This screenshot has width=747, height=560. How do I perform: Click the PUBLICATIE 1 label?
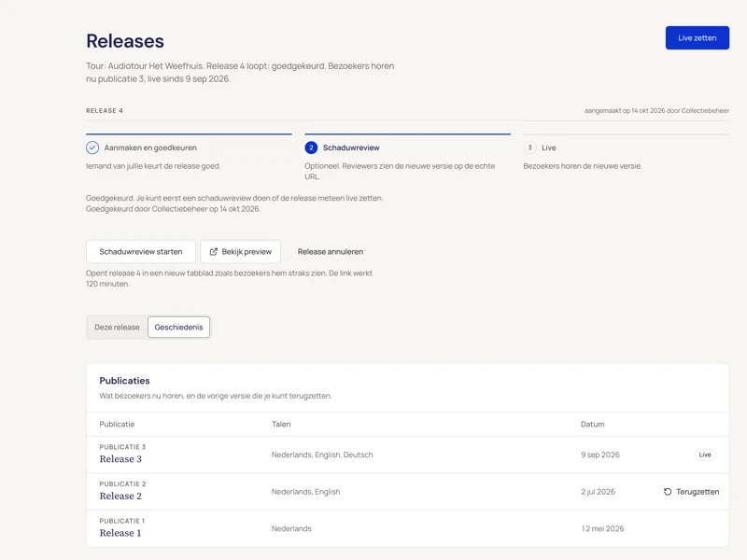pyautogui.click(x=122, y=521)
